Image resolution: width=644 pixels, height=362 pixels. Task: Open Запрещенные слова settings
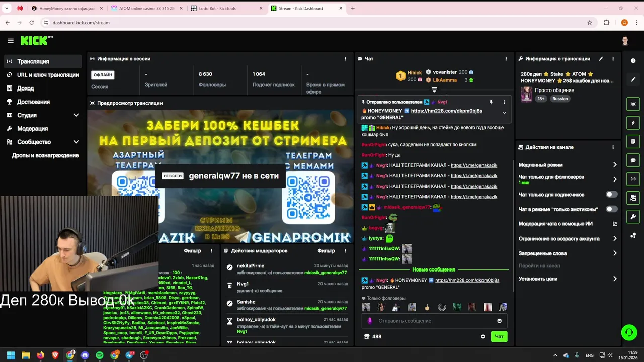[x=568, y=253]
